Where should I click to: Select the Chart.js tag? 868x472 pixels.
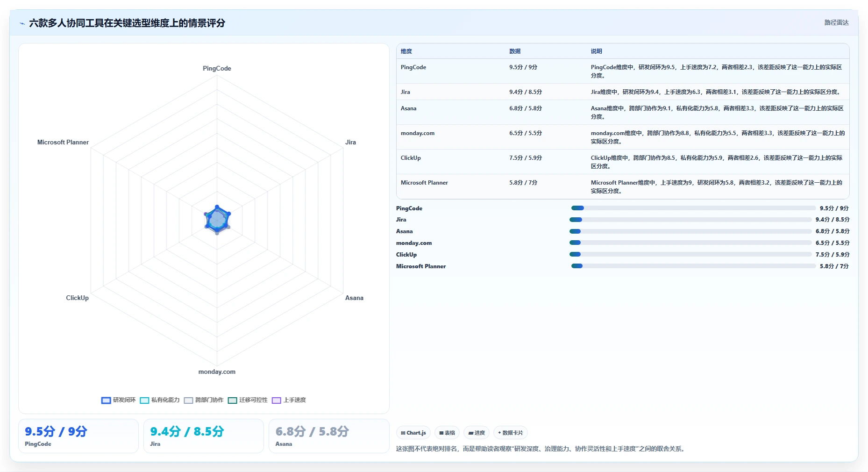(x=413, y=433)
